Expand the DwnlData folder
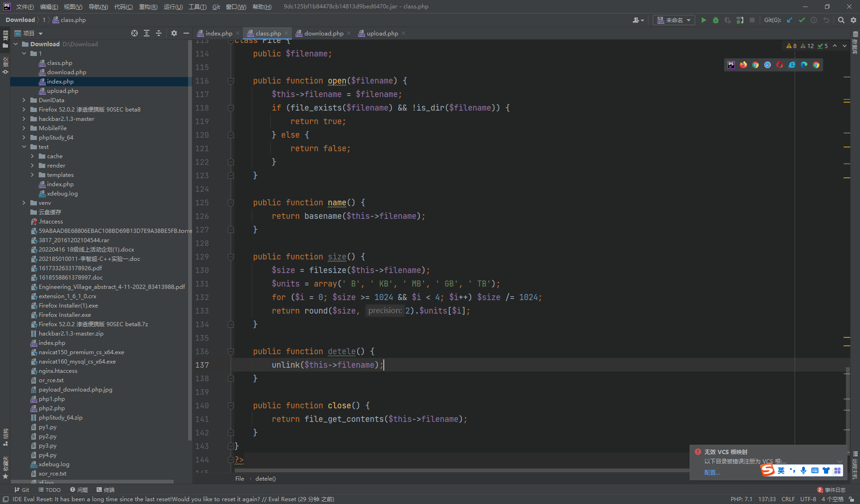 tap(24, 100)
